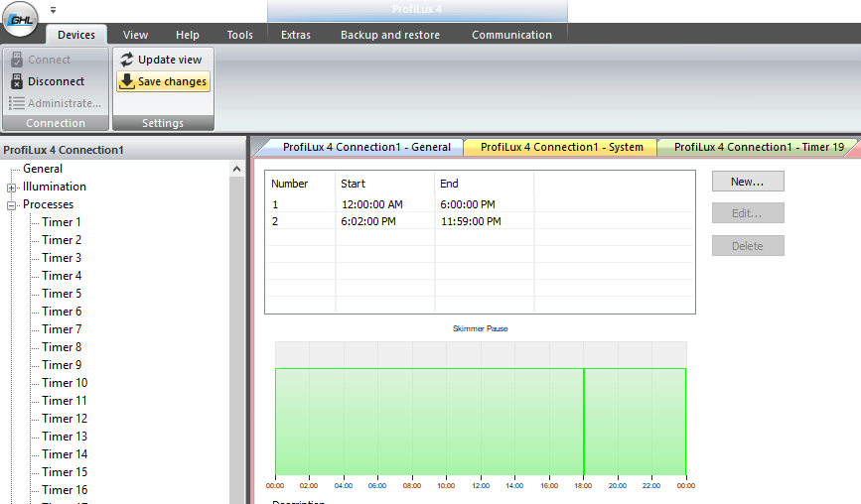This screenshot has width=861, height=504.
Task: Click the 18:00 switching marker line in chart
Action: coord(584,422)
